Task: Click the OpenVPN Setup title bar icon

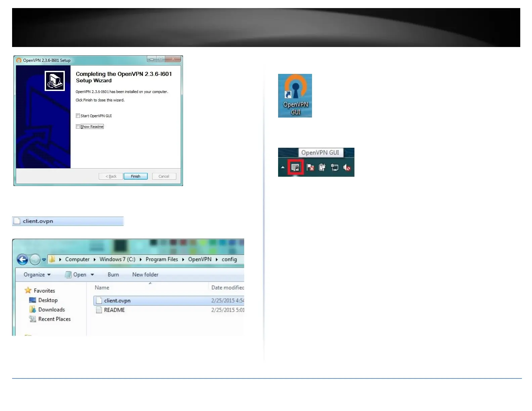Action: (19, 60)
